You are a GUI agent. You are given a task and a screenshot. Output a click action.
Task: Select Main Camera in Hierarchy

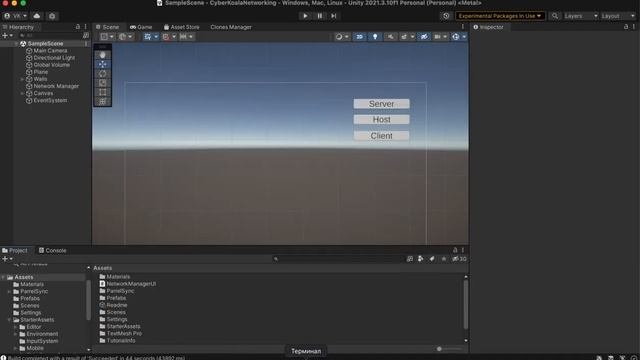tap(50, 51)
